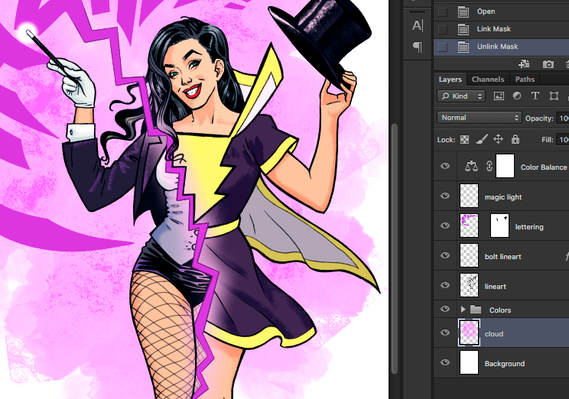The height and width of the screenshot is (399, 569).
Task: Click the Background layer thumbnail
Action: coord(469,362)
